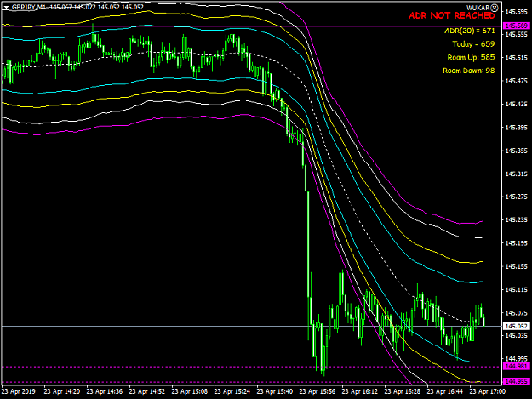
Task: Click the 145.569 magenta price tag
Action: tap(516, 26)
